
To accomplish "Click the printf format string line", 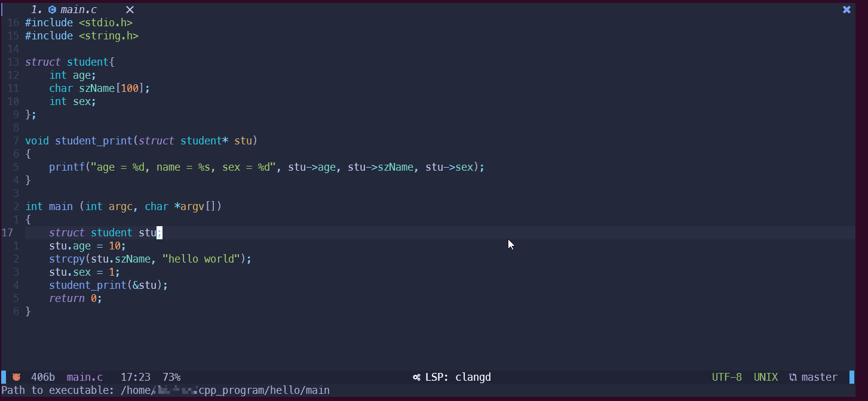I will pyautogui.click(x=267, y=167).
